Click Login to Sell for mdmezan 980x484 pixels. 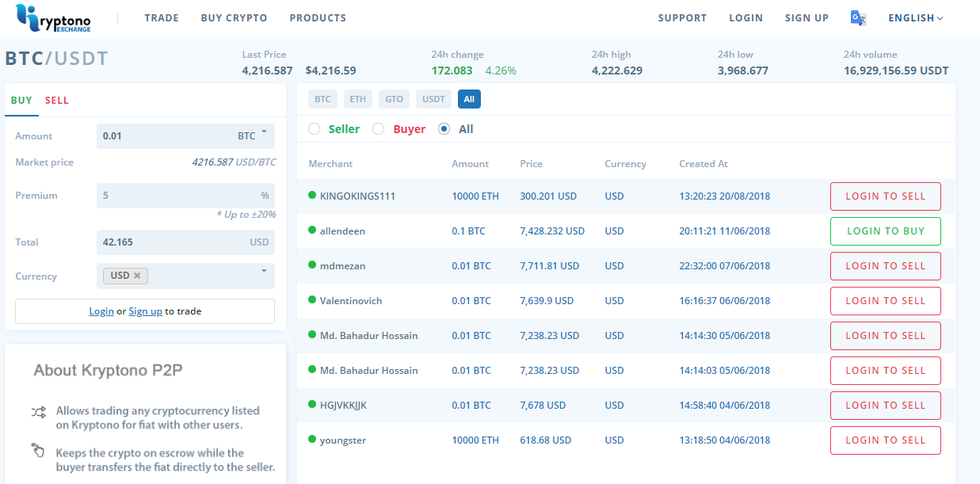[x=885, y=266]
